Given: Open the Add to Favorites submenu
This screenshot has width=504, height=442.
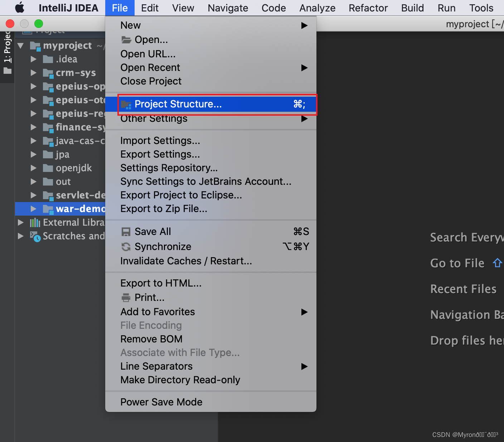Looking at the screenshot, I should (x=211, y=312).
